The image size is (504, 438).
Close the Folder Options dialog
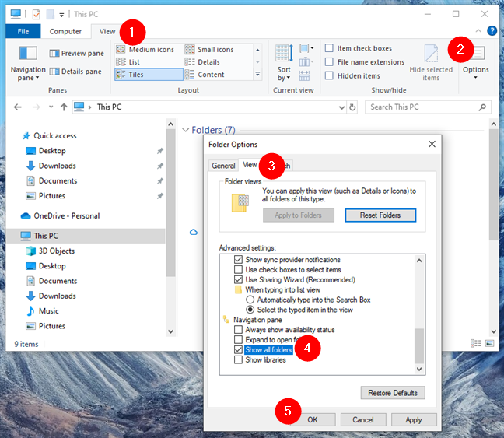(x=432, y=144)
